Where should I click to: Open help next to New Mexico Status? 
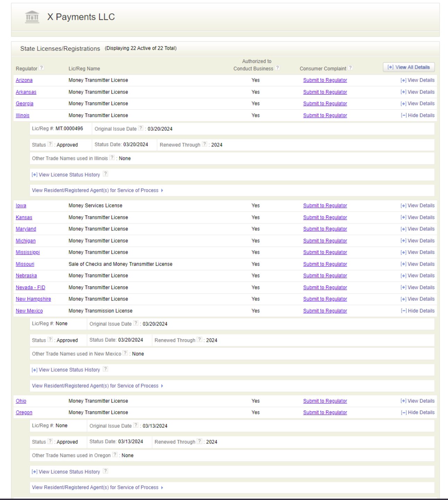coord(50,339)
